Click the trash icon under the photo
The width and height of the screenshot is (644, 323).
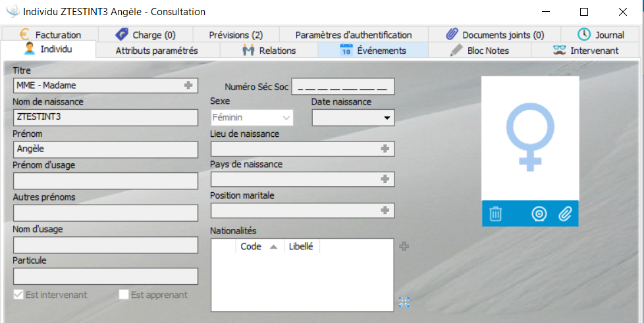tap(496, 214)
